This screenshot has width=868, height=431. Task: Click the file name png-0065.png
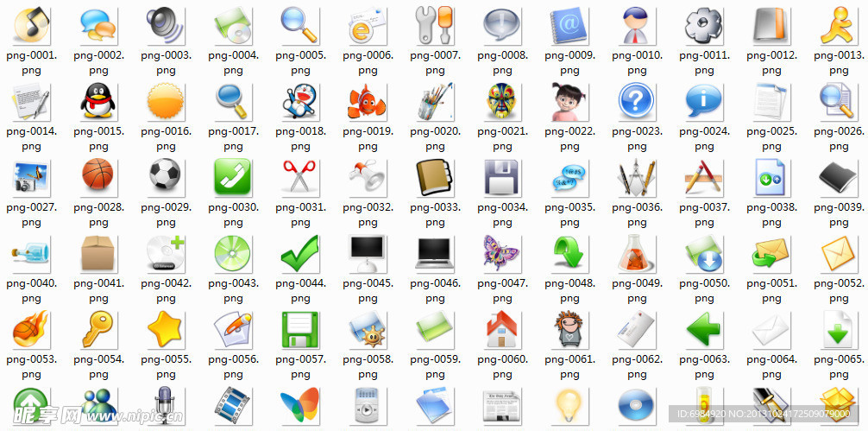(x=839, y=367)
